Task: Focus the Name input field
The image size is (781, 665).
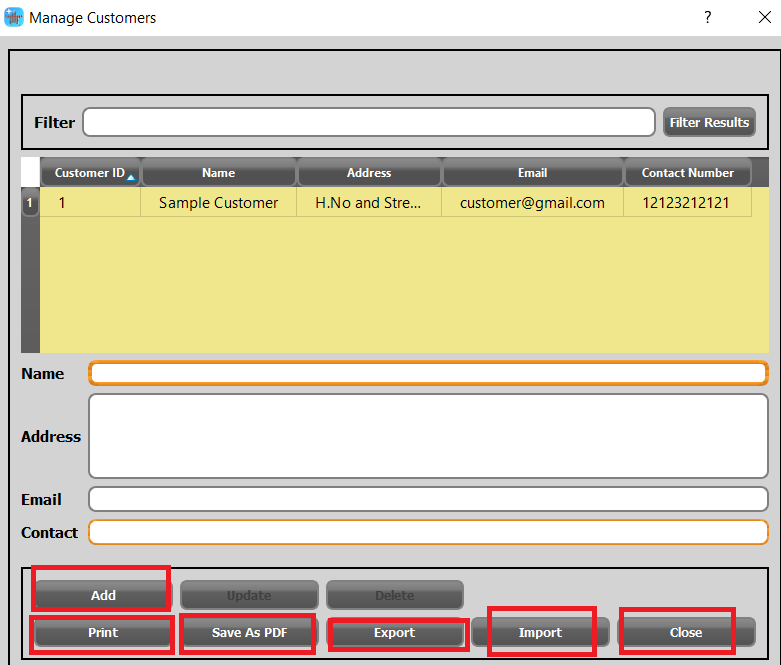Action: tap(428, 373)
